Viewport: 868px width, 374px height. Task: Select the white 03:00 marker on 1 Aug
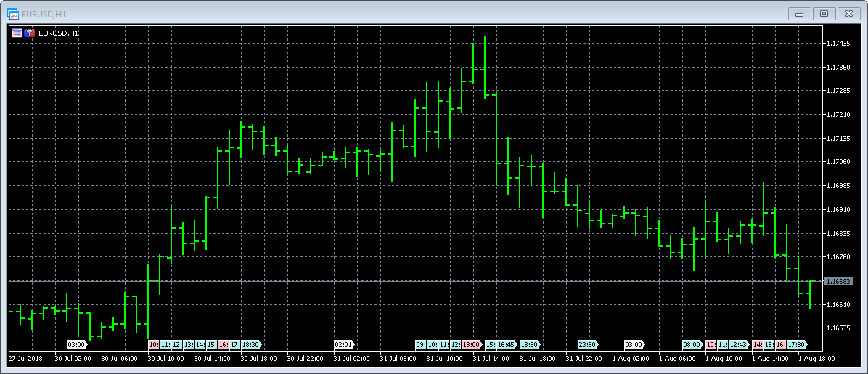tap(634, 345)
